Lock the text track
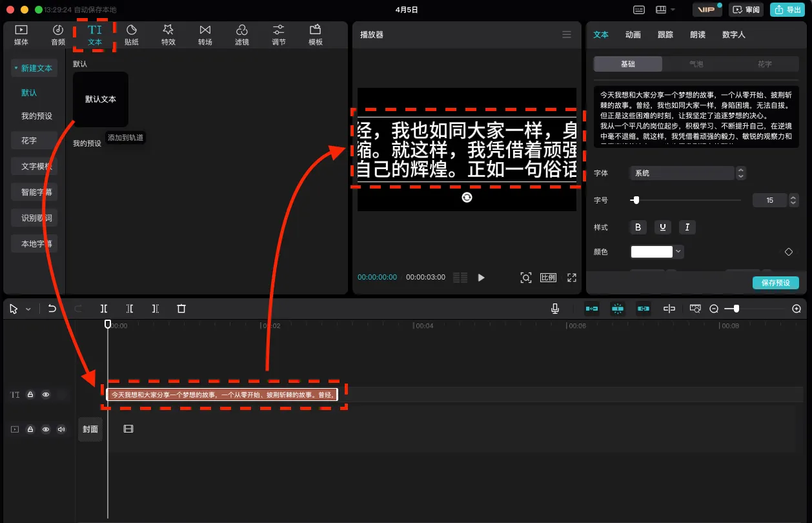Screen dimensions: 812x523 pyautogui.click(x=30, y=395)
